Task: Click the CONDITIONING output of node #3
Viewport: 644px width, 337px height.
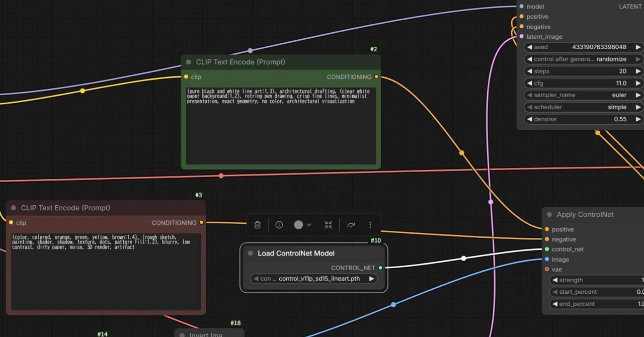Action: click(x=201, y=222)
